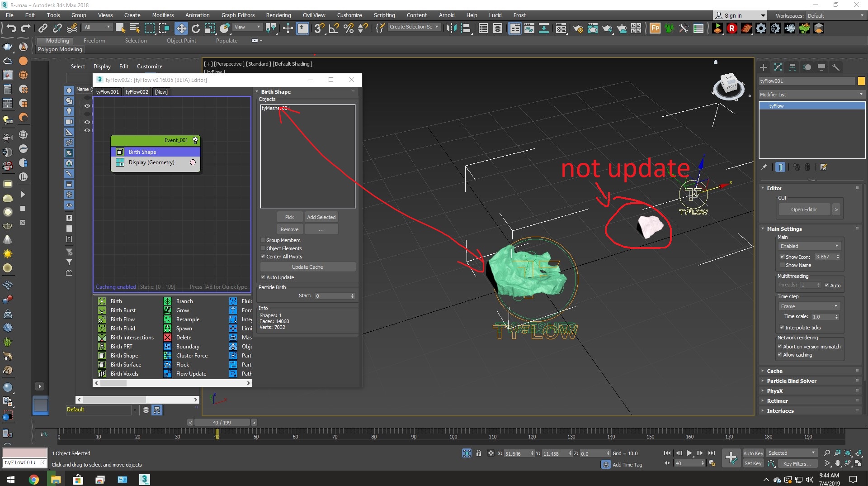Click the Pan View hand icon
The height and width of the screenshot is (486, 868).
tap(838, 463)
